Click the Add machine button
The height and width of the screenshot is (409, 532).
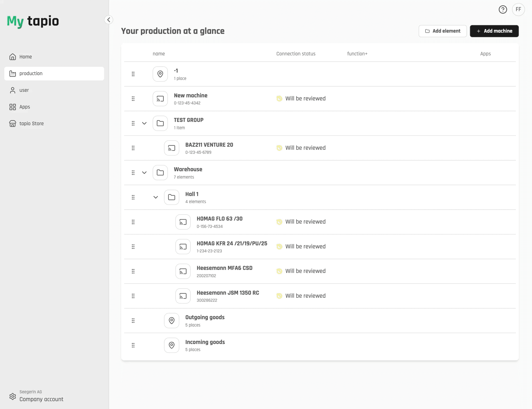[x=494, y=31]
